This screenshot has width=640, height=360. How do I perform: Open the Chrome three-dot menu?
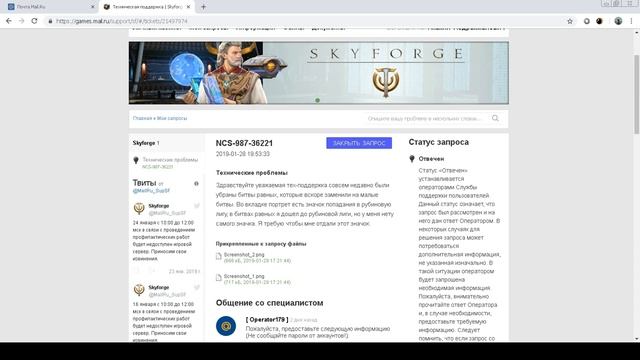tap(631, 21)
